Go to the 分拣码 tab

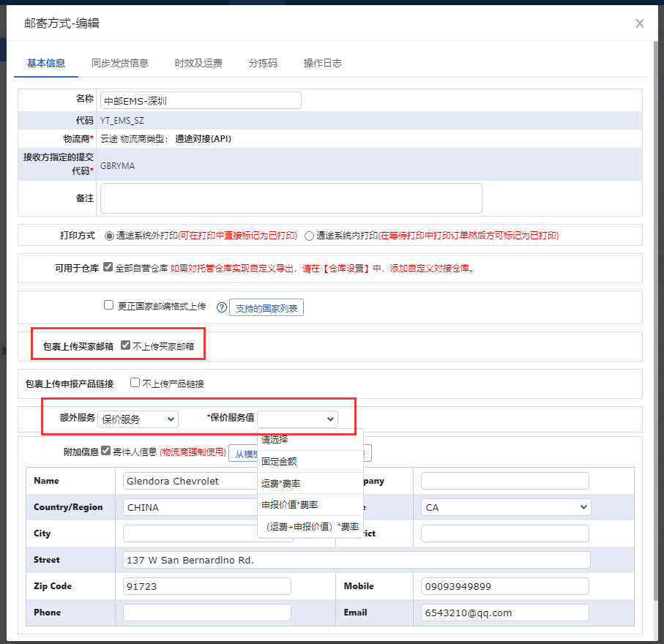click(263, 63)
